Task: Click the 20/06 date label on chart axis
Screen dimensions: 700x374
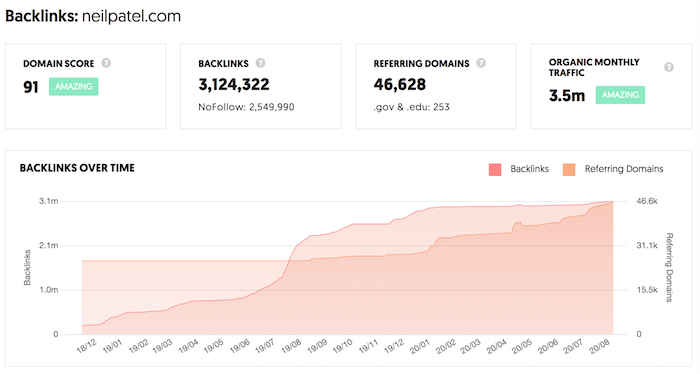Action: [x=547, y=346]
